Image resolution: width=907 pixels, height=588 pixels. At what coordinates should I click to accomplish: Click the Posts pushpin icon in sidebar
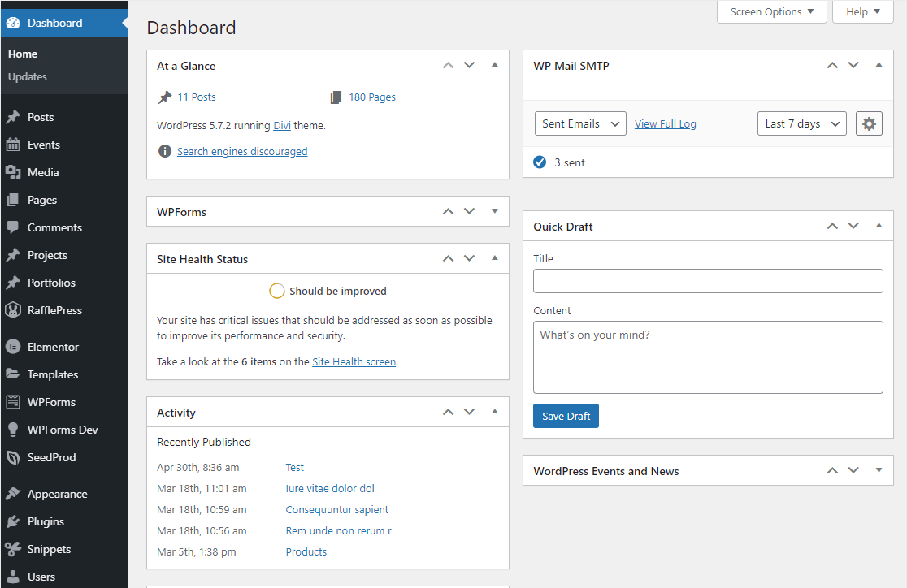[x=13, y=118]
